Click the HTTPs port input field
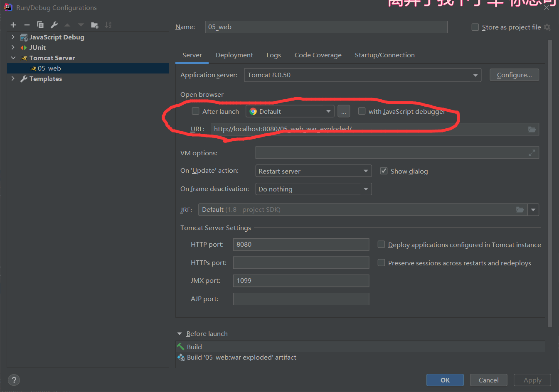 301,263
